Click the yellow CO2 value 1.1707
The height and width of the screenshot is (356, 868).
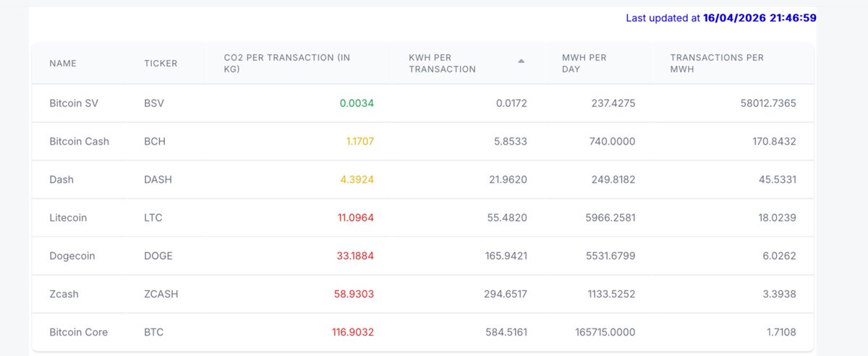[359, 142]
